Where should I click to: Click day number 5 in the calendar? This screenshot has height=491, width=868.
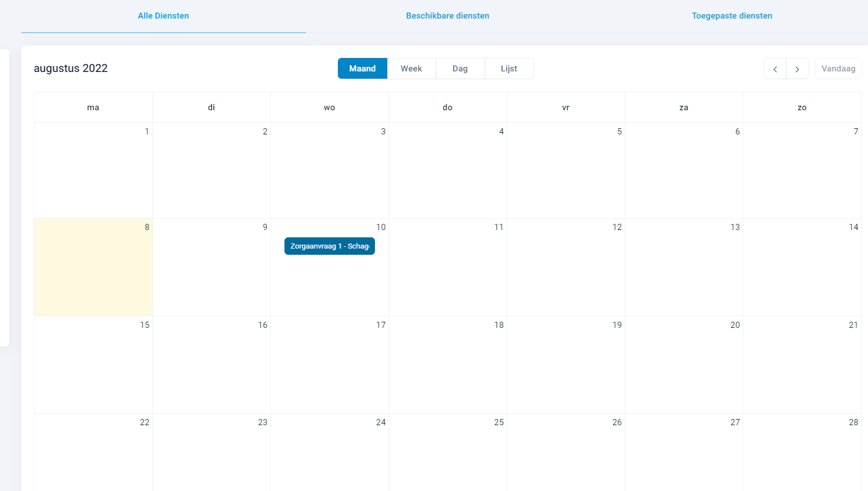(620, 132)
